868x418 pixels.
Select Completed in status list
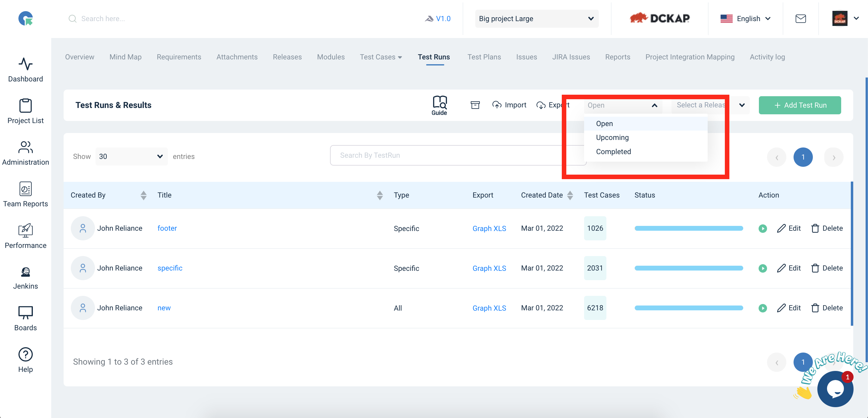pos(645,152)
